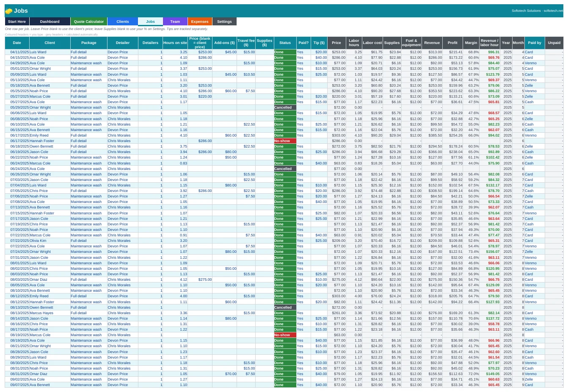Select the 73.4% margin cell
568x392 pixels.
point(471,252)
